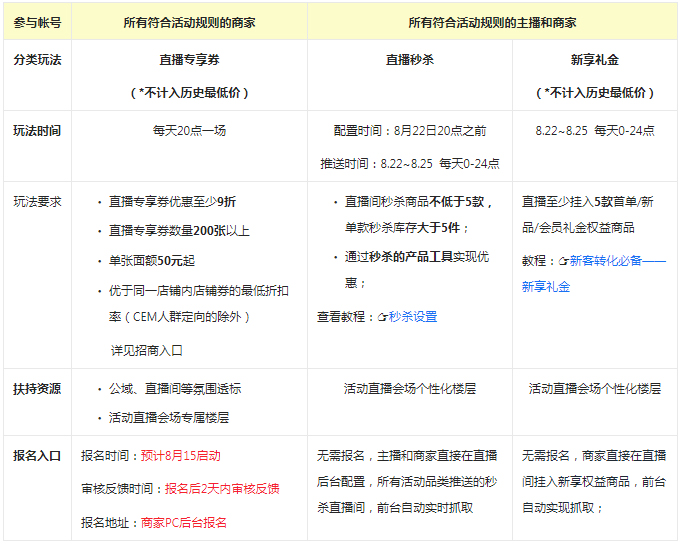Select 无需报名，商家直接在直播 text
This screenshot has height=548, width=683.
click(x=594, y=456)
